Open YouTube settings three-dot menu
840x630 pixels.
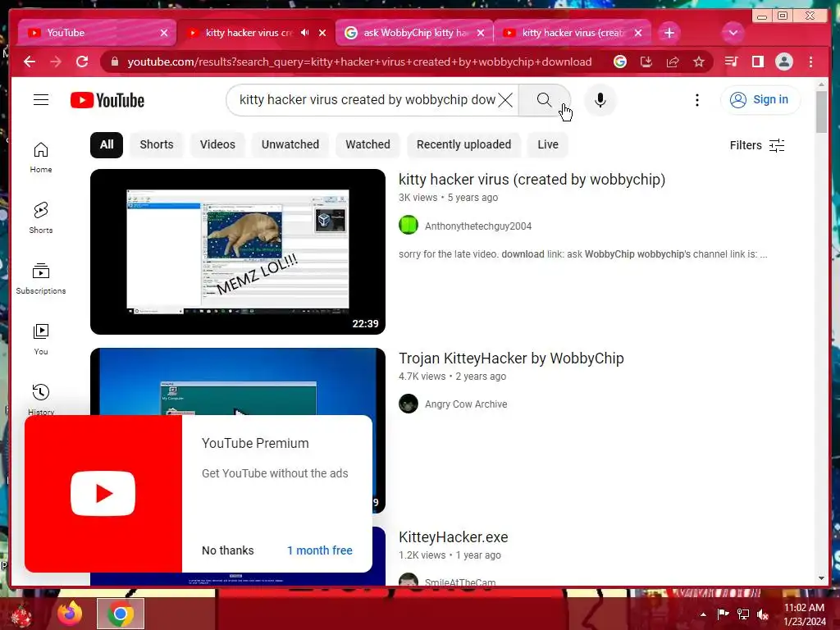[697, 99]
